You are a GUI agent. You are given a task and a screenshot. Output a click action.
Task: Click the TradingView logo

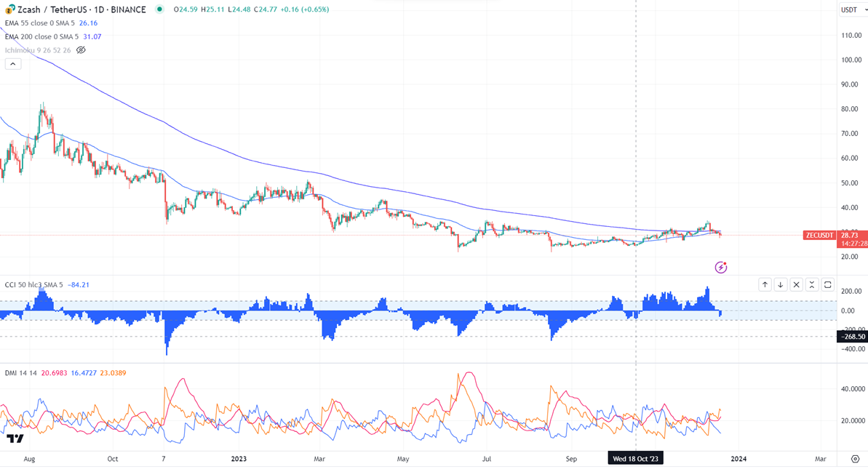tap(15, 438)
